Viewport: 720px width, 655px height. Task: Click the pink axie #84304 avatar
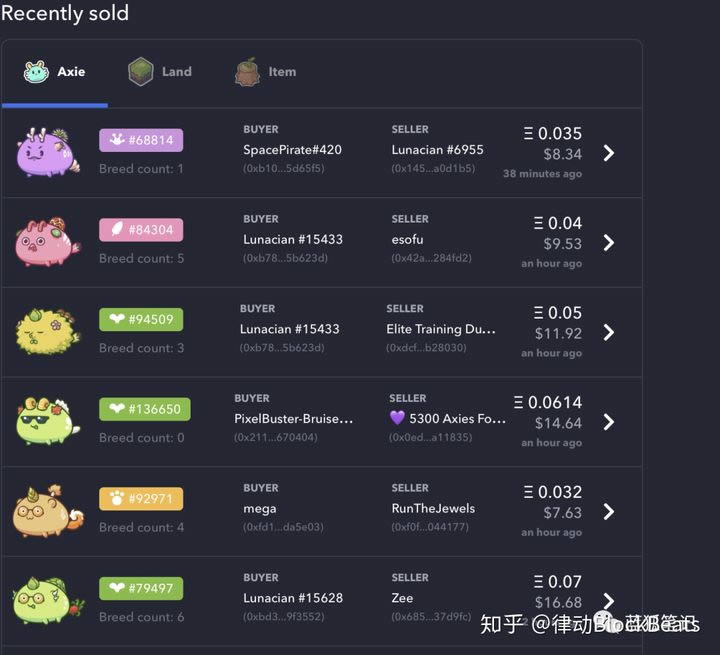tap(48, 242)
